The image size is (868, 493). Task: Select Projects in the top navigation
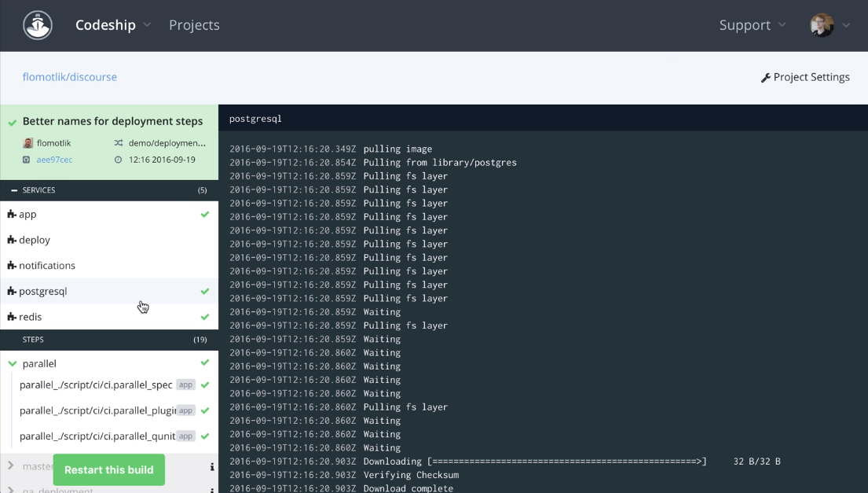[194, 24]
